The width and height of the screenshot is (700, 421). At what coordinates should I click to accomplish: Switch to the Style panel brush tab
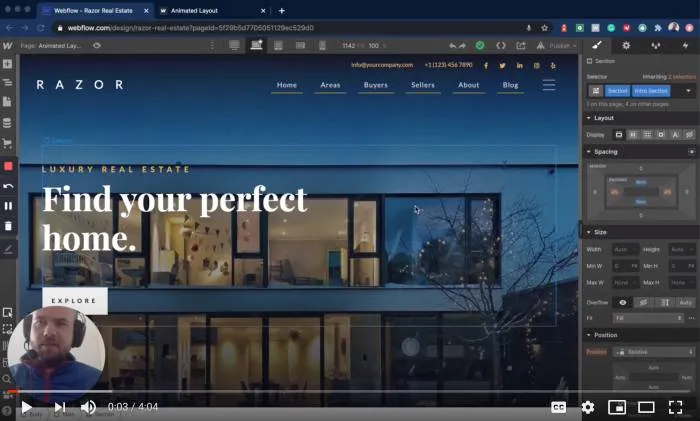pyautogui.click(x=597, y=45)
